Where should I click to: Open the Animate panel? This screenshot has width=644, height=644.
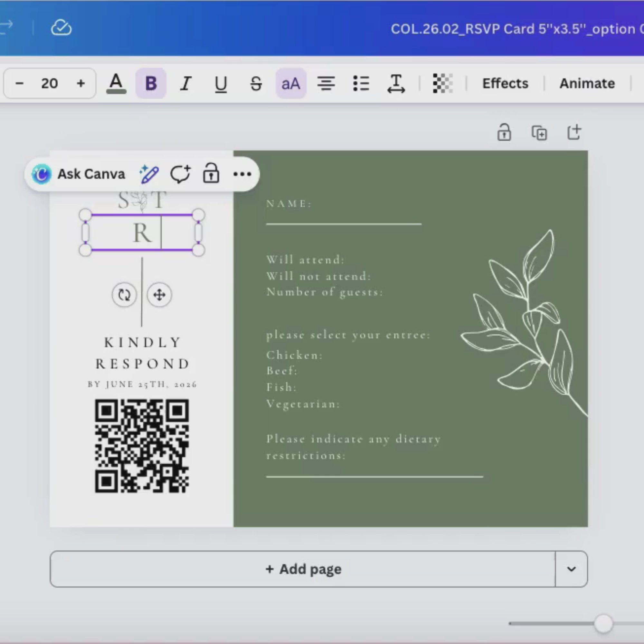[x=587, y=83]
